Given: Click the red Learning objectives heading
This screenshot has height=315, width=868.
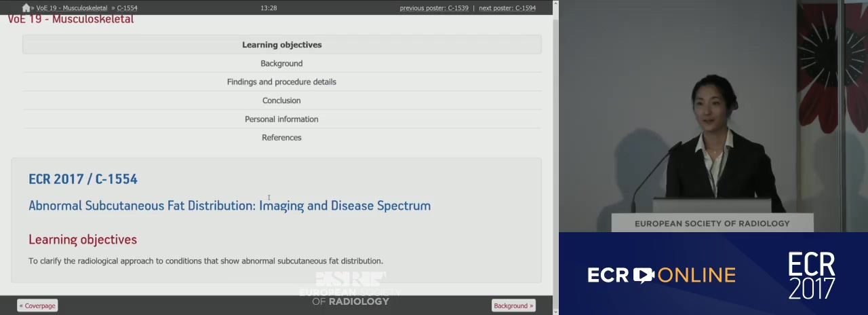Looking at the screenshot, I should tap(83, 240).
